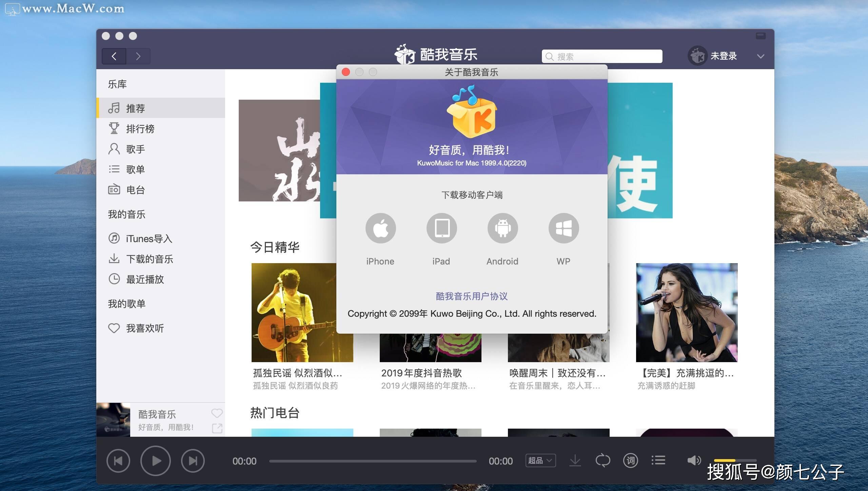
Task: Click the iPad download icon
Action: point(441,228)
